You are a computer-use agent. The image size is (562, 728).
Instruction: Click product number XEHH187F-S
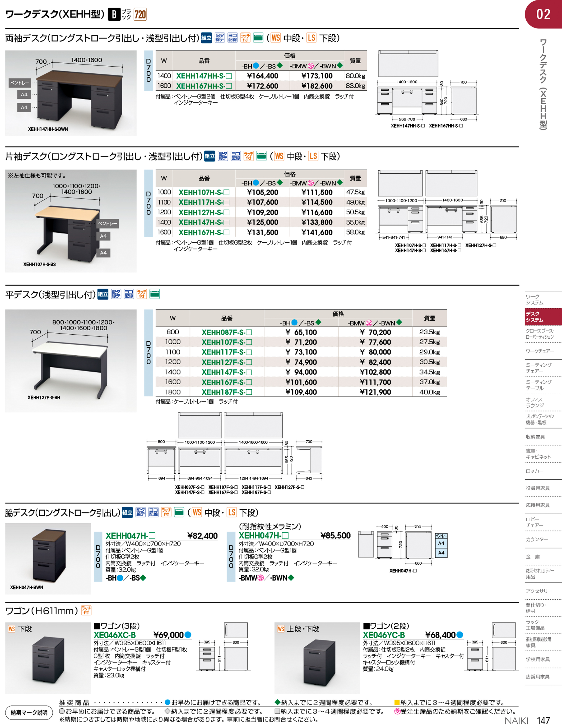click(227, 392)
